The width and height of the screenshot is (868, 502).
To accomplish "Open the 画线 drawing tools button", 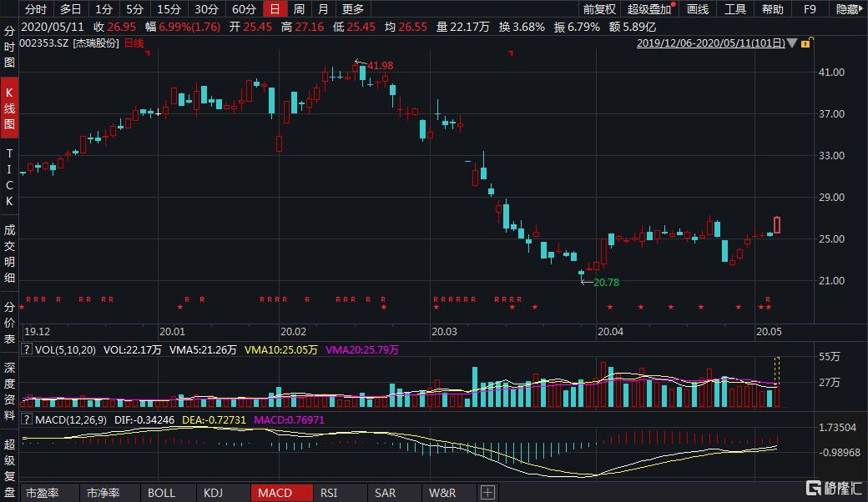I will click(x=697, y=9).
